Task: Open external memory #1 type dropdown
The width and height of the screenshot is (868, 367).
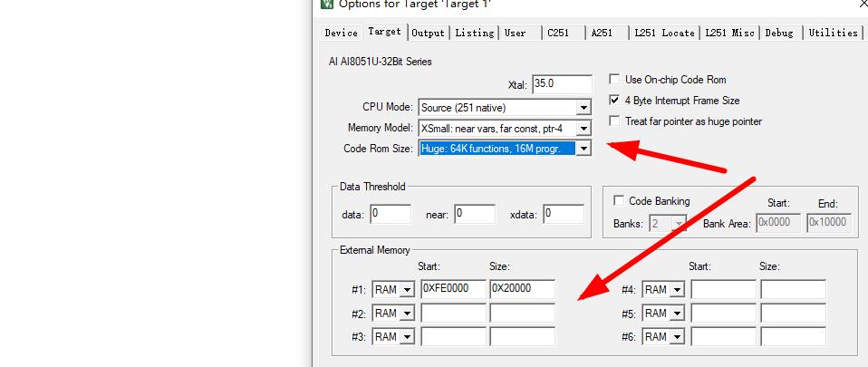Action: [408, 289]
